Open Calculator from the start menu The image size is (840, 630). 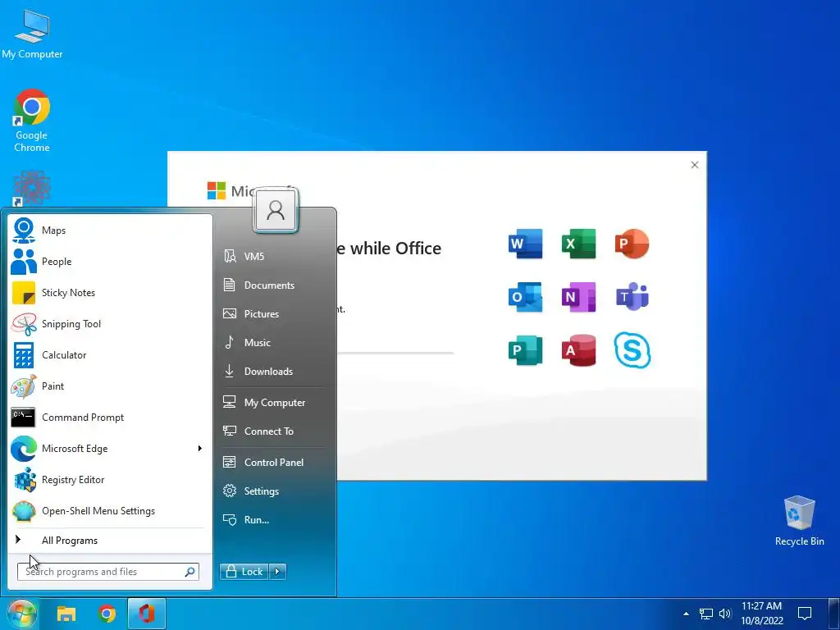[x=110, y=354]
